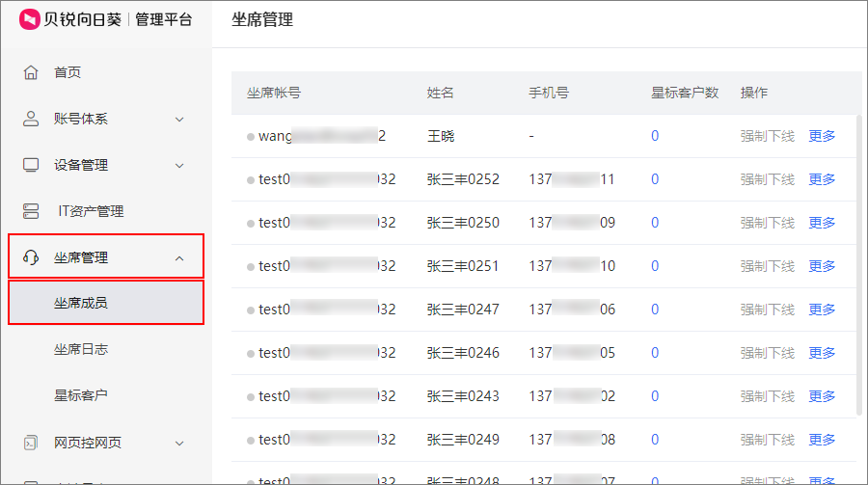Go to 星标客户 submenu page

click(81, 395)
